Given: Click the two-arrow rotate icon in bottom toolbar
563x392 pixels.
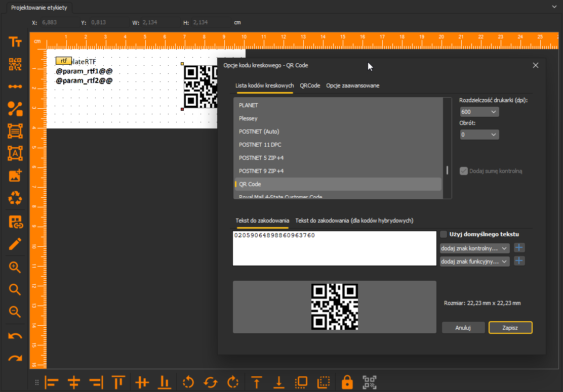Looking at the screenshot, I should (x=211, y=382).
